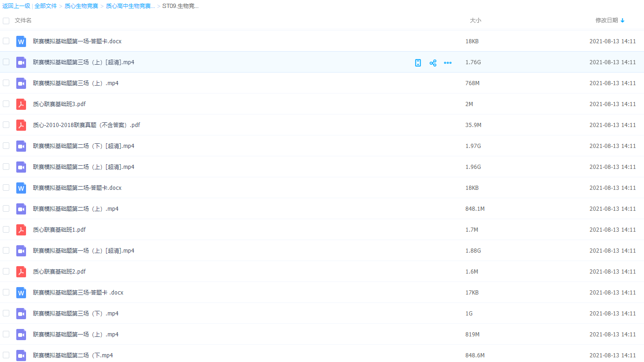Click the video icon of 第三场（下）.mp4
The image size is (644, 362).
coord(21,314)
